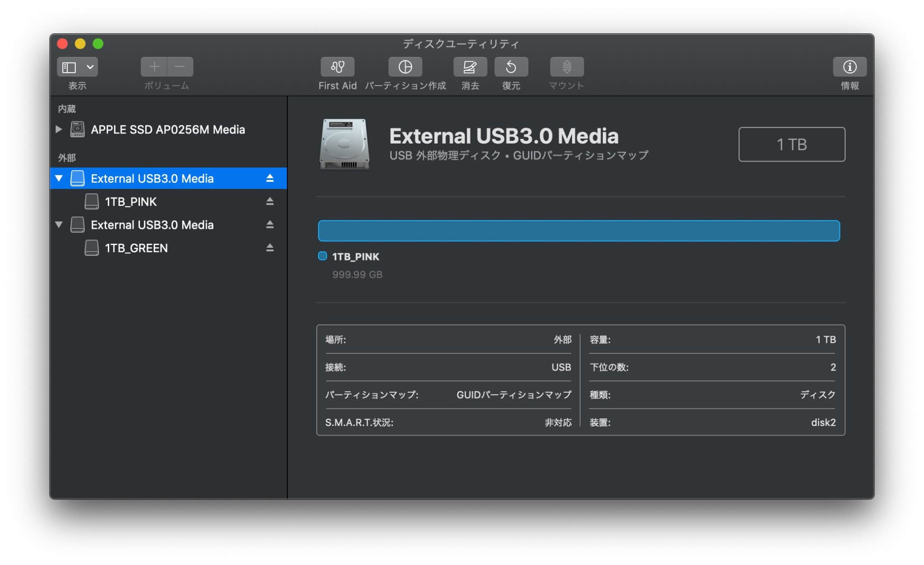The height and width of the screenshot is (565, 924).
Task: Click the 1TB_PINK label under partition bar
Action: coord(356,256)
